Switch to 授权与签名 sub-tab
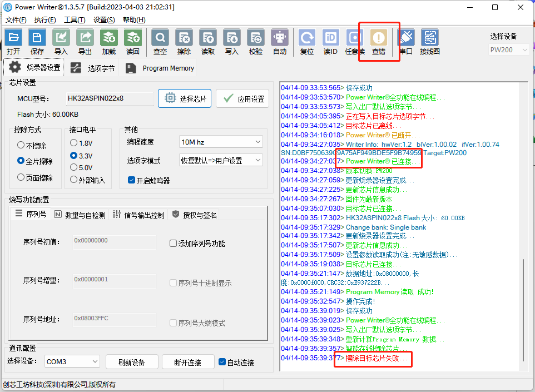Image resolution: width=535 pixels, height=392 pixels. [195, 215]
